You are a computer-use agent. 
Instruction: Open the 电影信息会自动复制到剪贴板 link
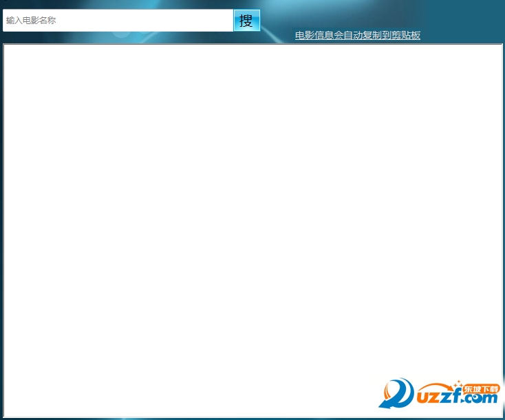click(358, 35)
